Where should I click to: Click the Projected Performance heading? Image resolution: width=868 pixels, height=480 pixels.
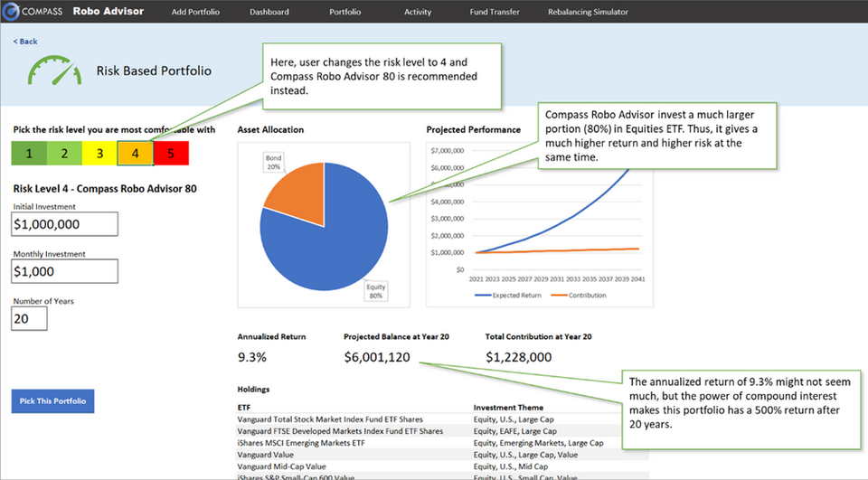(x=473, y=129)
